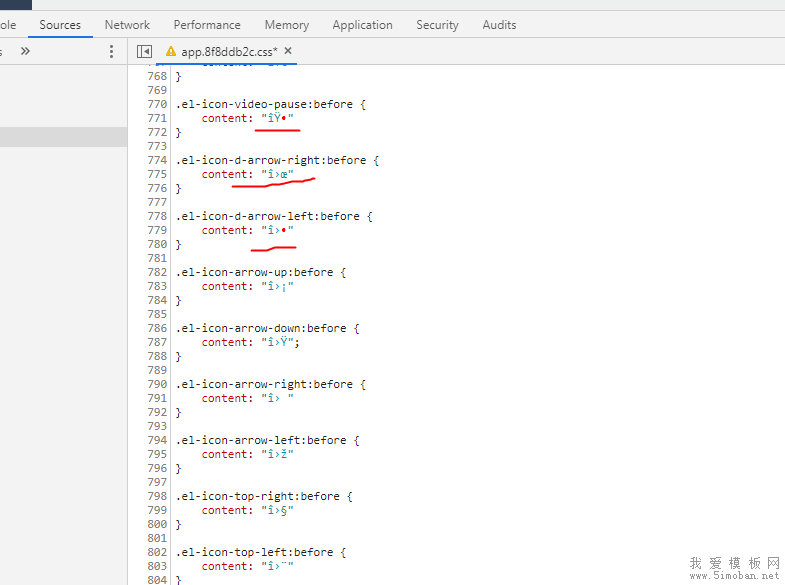
Task: Click the .el-icon-top-right:before selector line
Action: pyautogui.click(x=264, y=496)
